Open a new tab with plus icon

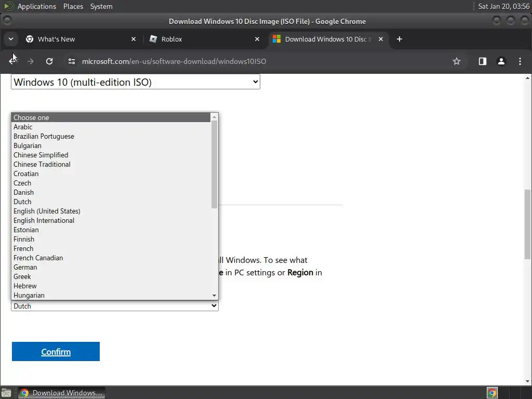400,39
